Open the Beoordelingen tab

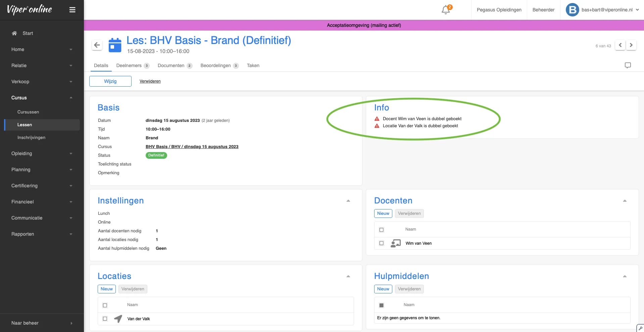215,65
